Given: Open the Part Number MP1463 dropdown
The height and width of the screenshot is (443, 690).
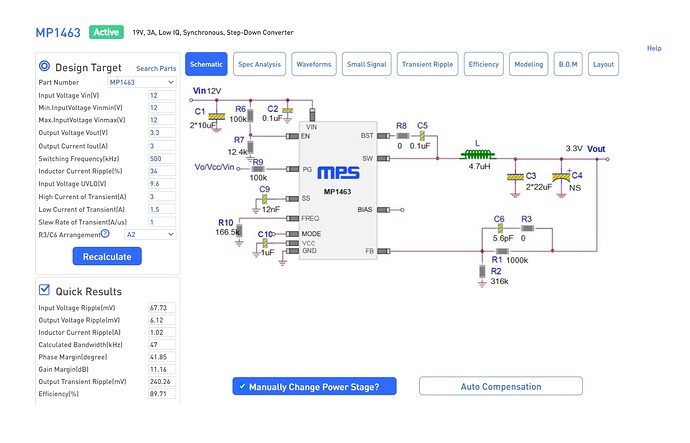Looking at the screenshot, I should pyautogui.click(x=142, y=82).
